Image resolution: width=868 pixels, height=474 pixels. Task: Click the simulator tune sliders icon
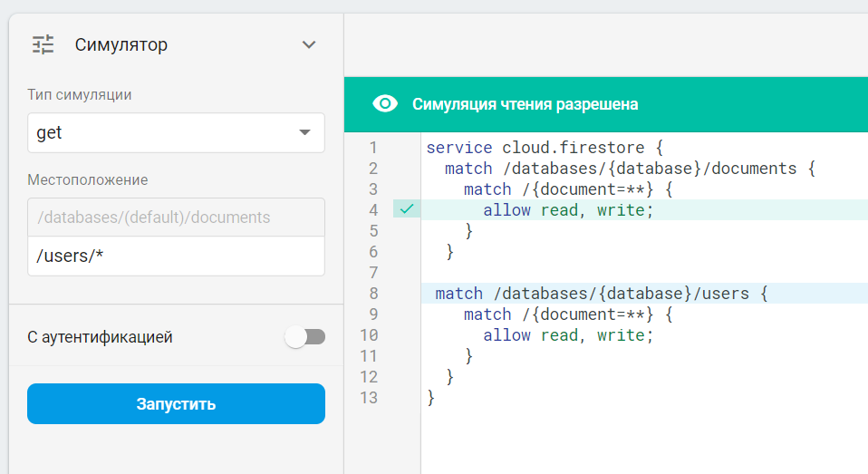(x=43, y=44)
